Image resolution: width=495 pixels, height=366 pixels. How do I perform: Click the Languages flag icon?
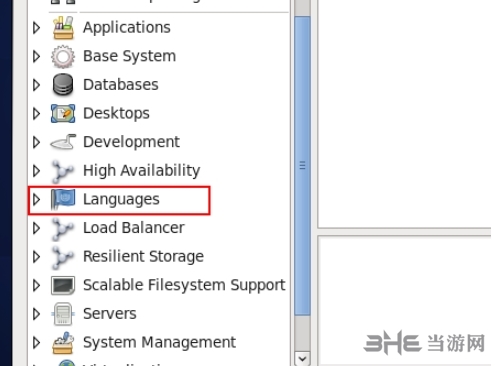coord(63,199)
